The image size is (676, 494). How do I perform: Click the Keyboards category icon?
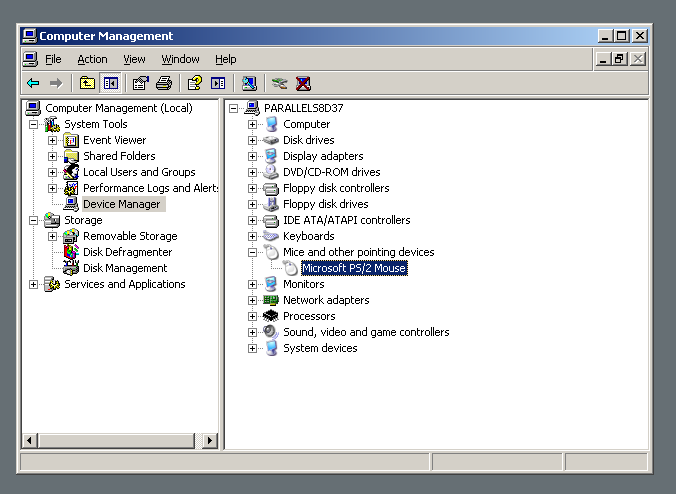click(x=271, y=236)
